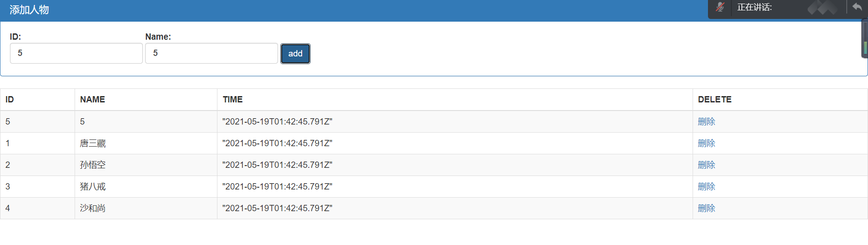This screenshot has height=245, width=868.
Task: Focus the ID input field
Action: (x=76, y=53)
